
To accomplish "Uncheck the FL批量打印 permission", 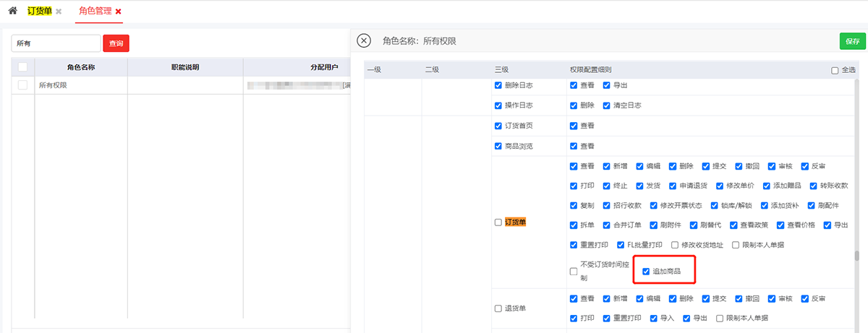I will pos(621,245).
